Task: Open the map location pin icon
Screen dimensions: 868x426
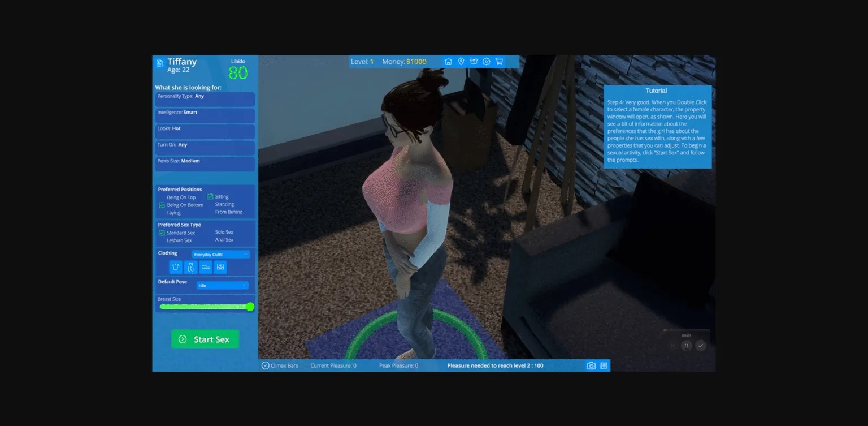Action: pyautogui.click(x=461, y=62)
